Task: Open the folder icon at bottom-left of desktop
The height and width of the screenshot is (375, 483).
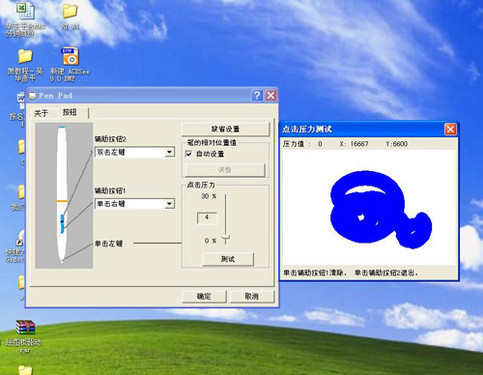Action: point(25,370)
